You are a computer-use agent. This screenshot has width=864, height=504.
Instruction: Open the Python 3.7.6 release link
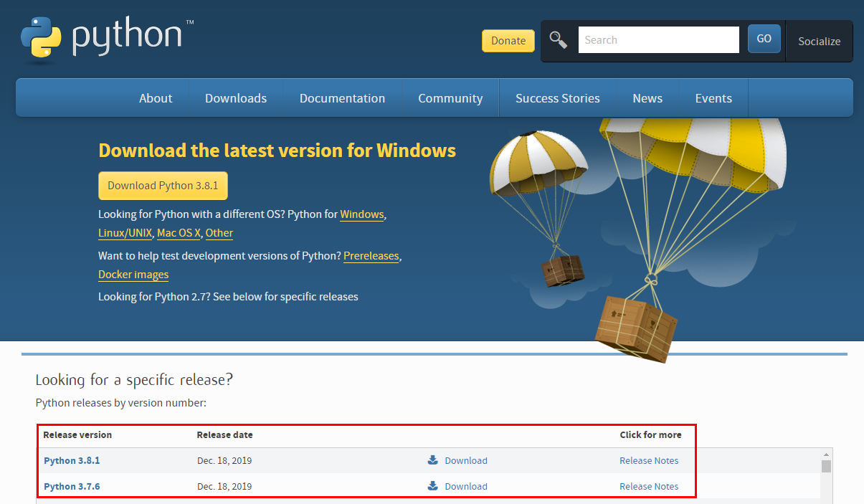pos(72,486)
